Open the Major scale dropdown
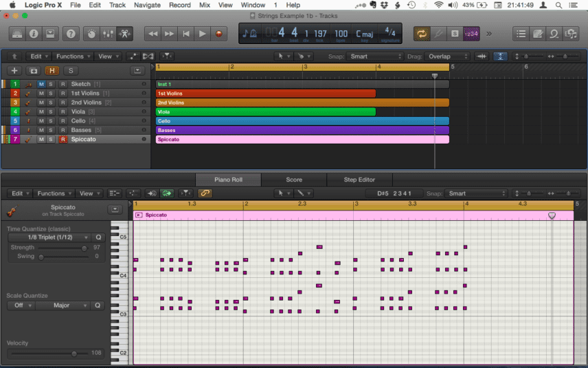 coord(64,305)
